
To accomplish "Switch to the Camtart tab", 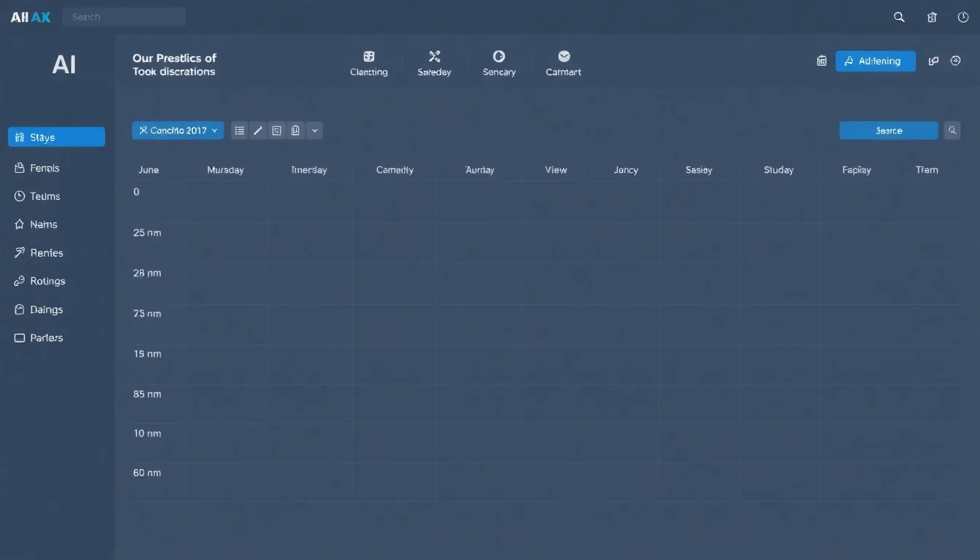I will tap(564, 63).
